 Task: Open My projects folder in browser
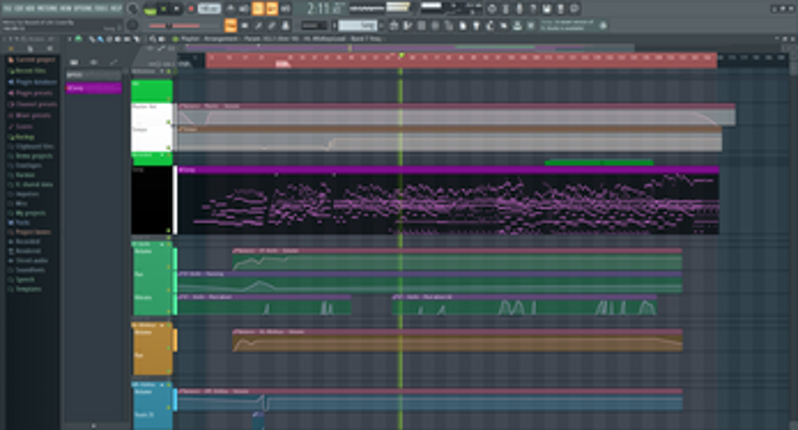click(x=31, y=213)
